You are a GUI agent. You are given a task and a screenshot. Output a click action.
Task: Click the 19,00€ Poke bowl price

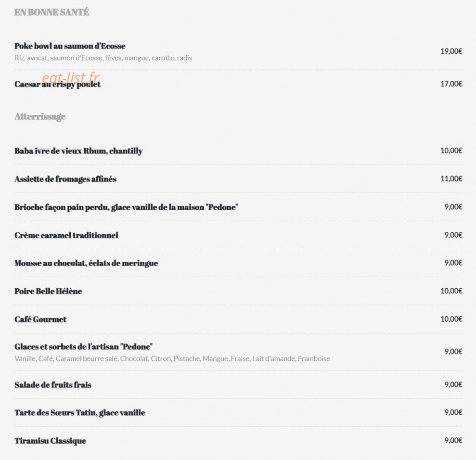click(x=451, y=51)
